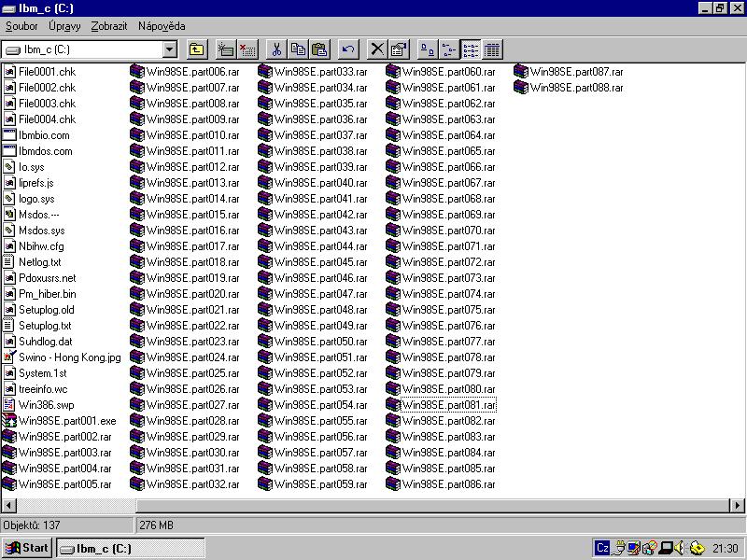Click the Ibm_c (C:) taskbar button
The image size is (747, 560).
pos(131,548)
